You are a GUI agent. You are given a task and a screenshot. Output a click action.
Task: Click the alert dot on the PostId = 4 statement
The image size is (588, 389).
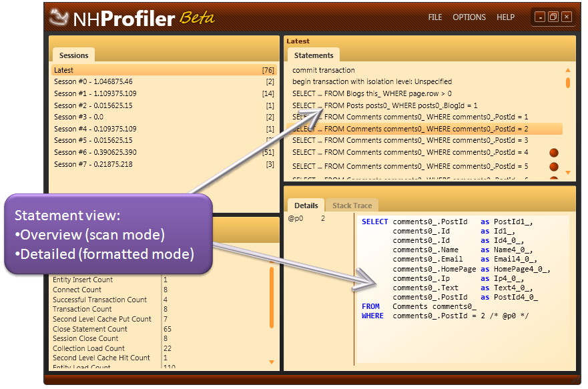(x=553, y=153)
